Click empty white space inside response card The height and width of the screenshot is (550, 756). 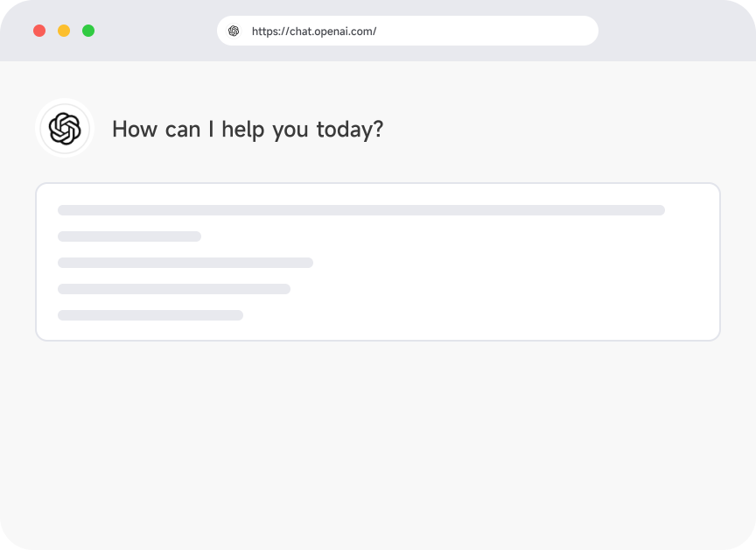507,280
